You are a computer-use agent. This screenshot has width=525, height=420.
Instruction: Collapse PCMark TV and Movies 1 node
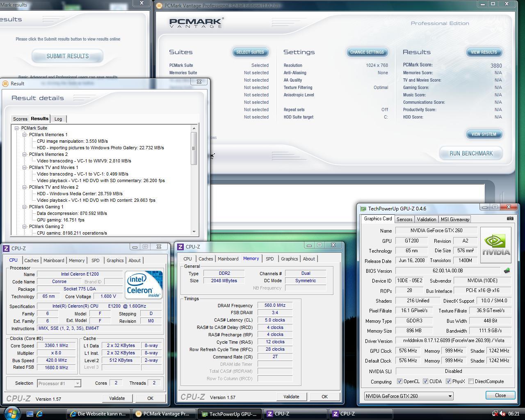click(24, 167)
